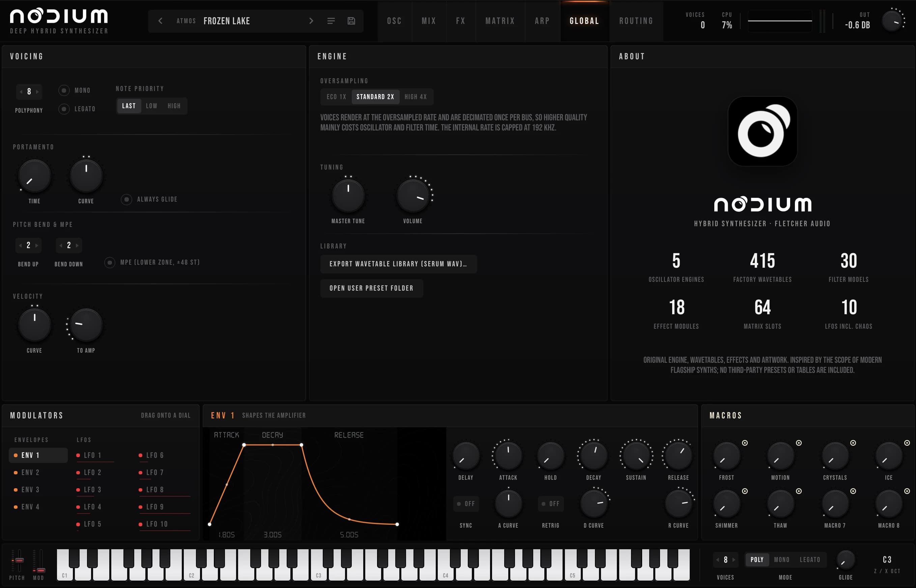The image size is (916, 588).
Task: Click the Nodium logo in About panel
Action: pyautogui.click(x=762, y=131)
